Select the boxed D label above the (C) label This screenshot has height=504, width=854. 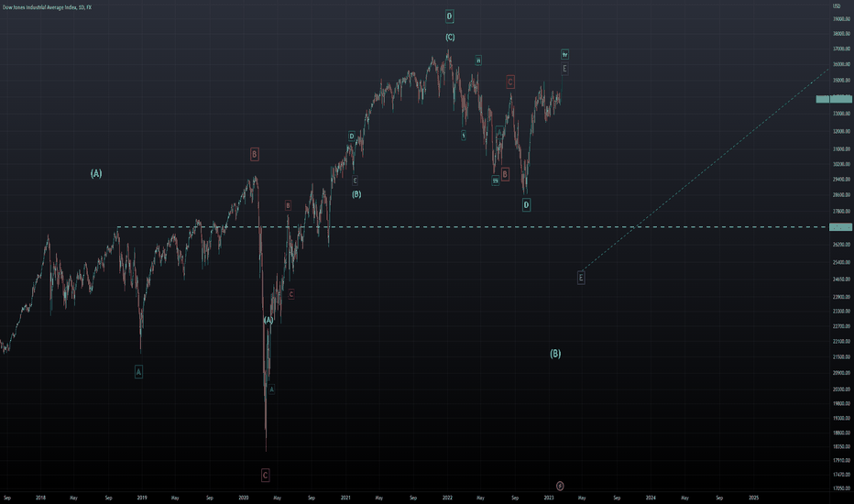[449, 16]
